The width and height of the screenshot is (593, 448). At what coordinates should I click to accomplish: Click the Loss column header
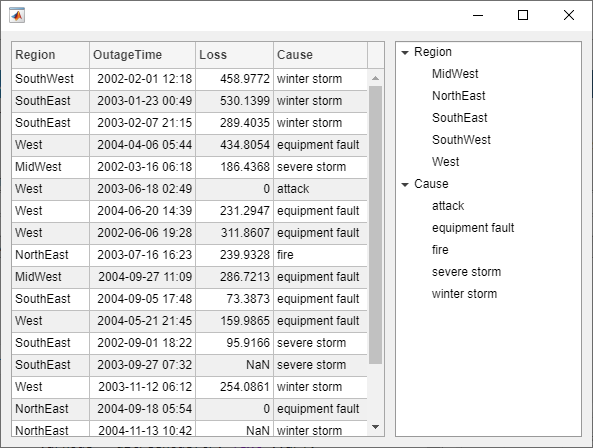tap(234, 55)
